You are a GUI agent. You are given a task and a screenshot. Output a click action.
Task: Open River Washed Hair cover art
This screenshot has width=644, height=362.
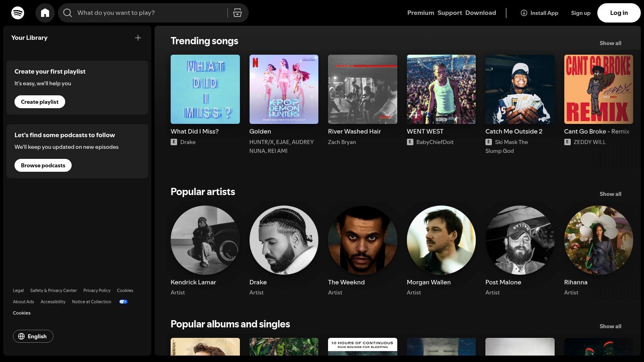click(363, 89)
